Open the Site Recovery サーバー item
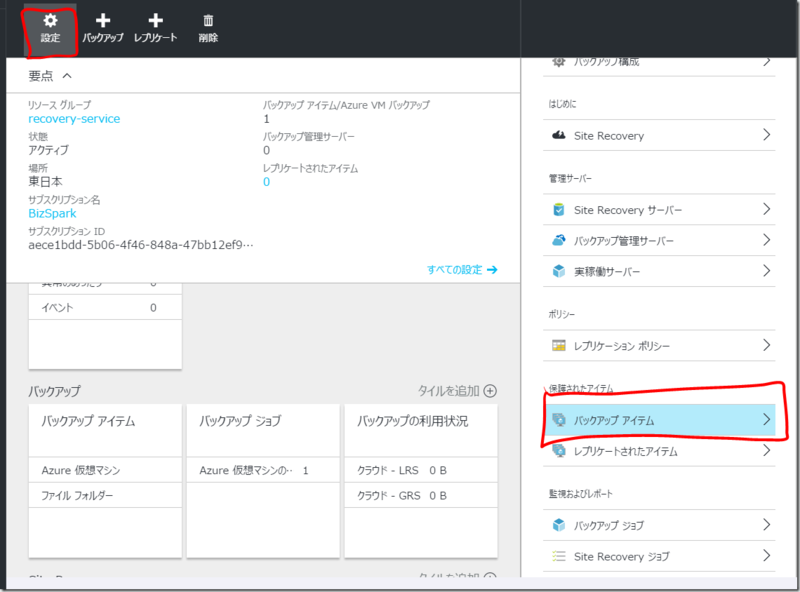This screenshot has height=592, width=800. (659, 210)
